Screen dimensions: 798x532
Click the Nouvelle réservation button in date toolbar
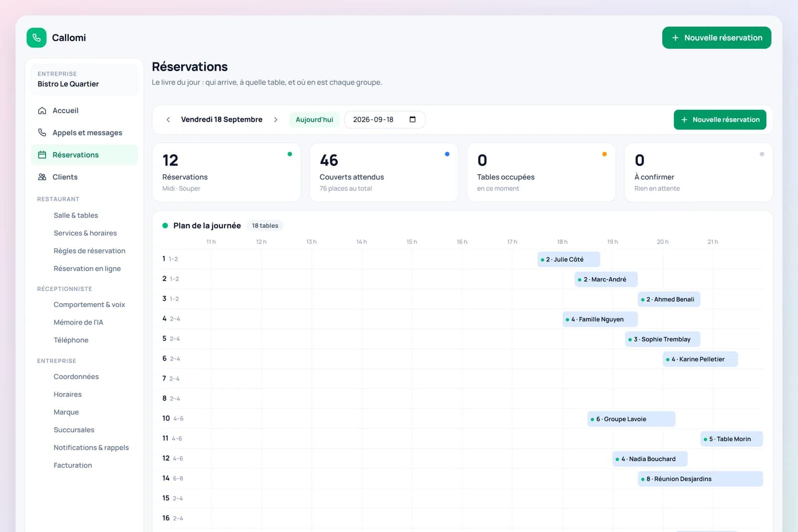coord(720,120)
